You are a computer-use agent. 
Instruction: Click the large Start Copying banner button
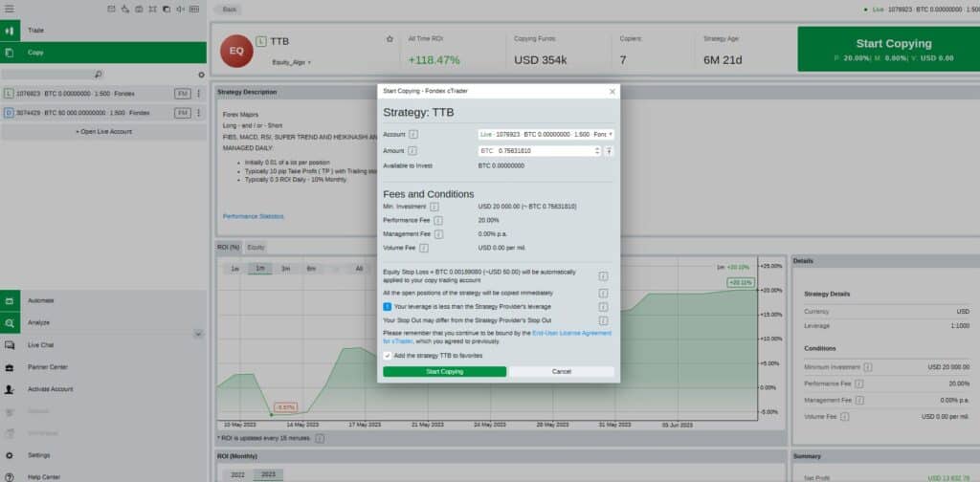coord(889,49)
